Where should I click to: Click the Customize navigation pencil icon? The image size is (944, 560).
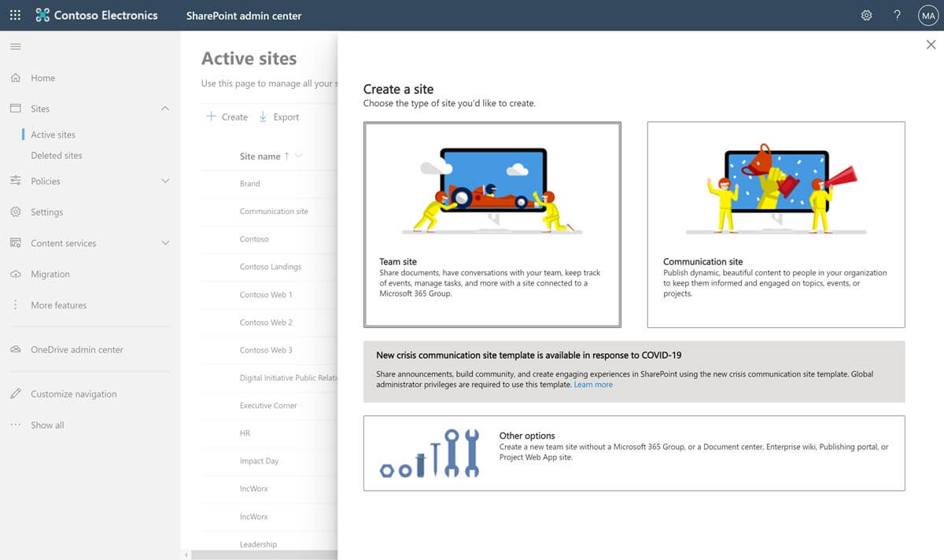pos(15,394)
